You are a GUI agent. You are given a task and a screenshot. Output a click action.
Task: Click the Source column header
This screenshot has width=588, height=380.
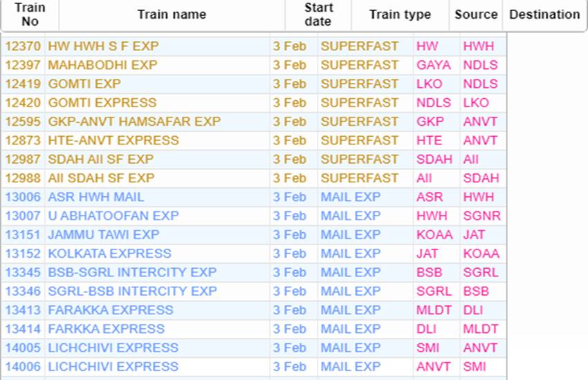(x=476, y=15)
